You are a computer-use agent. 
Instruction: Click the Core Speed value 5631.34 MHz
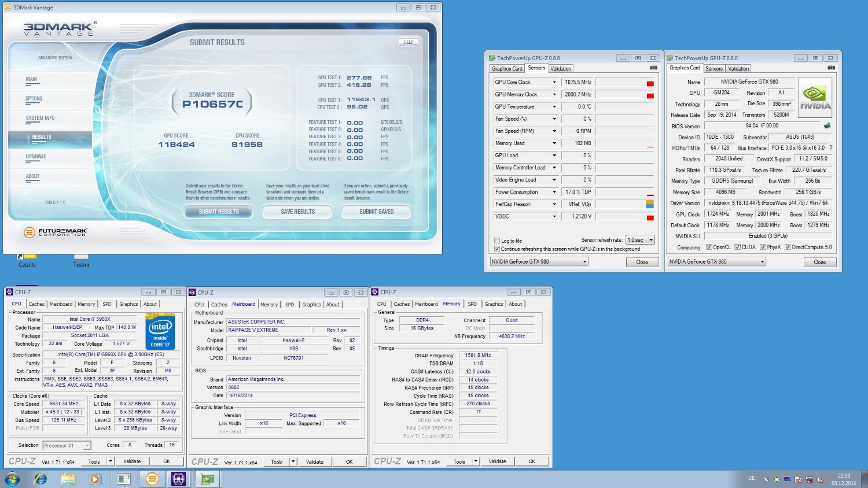click(64, 404)
